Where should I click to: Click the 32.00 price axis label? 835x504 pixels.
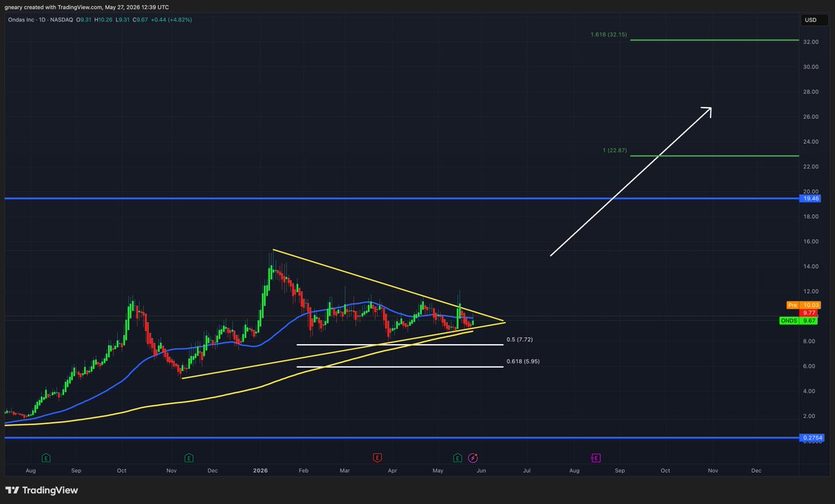point(811,42)
